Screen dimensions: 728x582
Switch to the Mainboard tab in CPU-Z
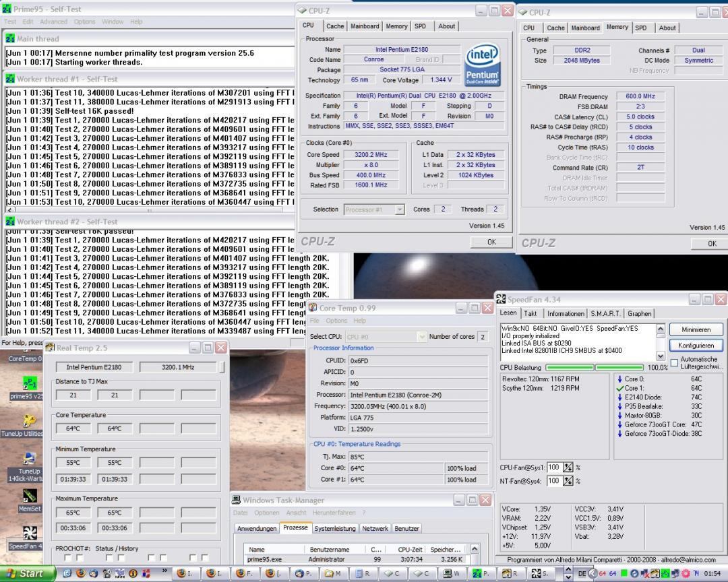365,26
